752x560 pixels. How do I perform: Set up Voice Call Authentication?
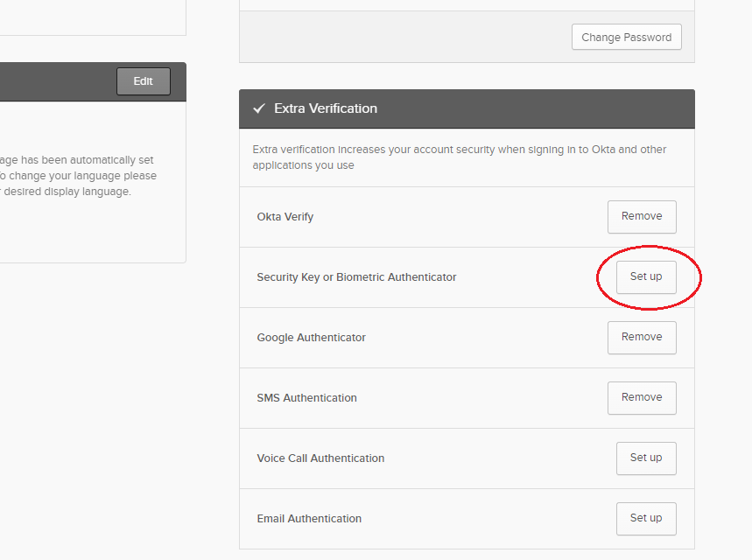(x=646, y=458)
